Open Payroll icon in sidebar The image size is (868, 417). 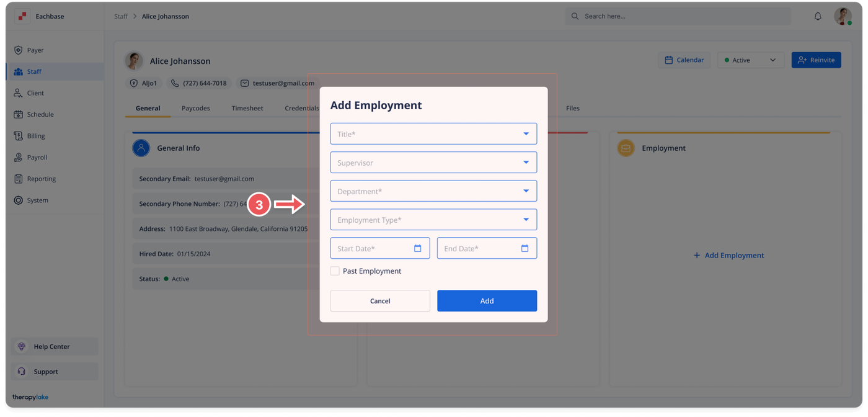pyautogui.click(x=18, y=158)
